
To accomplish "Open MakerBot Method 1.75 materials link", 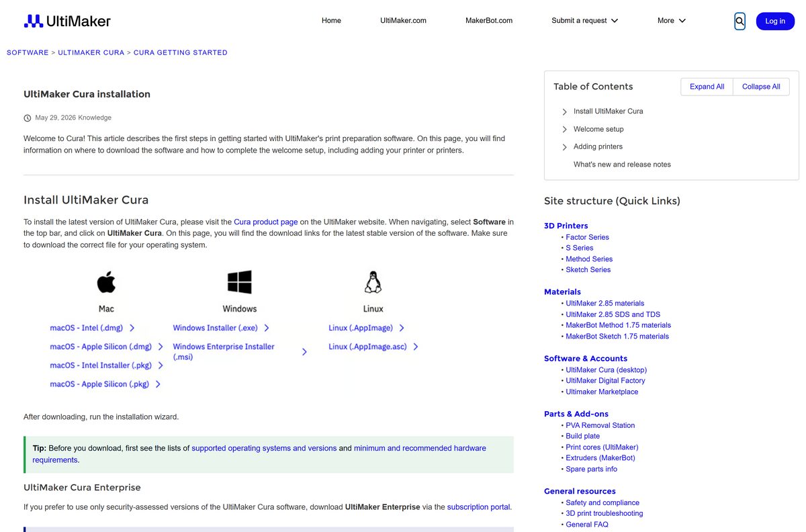I will coord(618,325).
